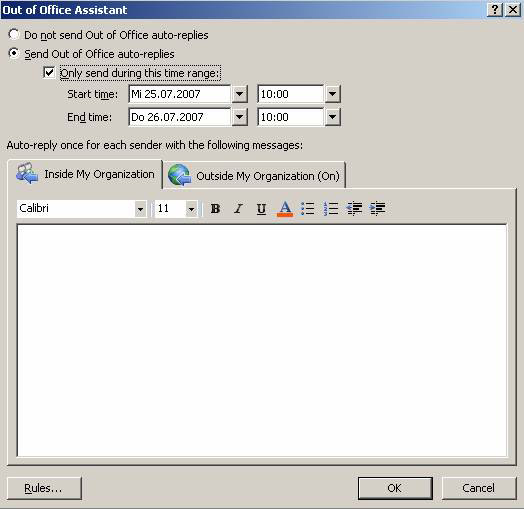This screenshot has width=524, height=509.
Task: Click the font size 11 field
Action: (x=170, y=209)
